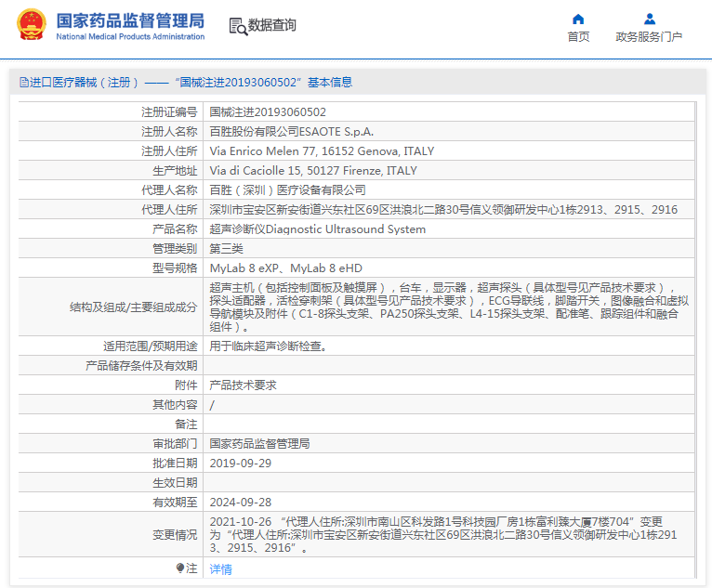Select approval date 2019-09-29
The image size is (712, 588).
click(x=241, y=464)
